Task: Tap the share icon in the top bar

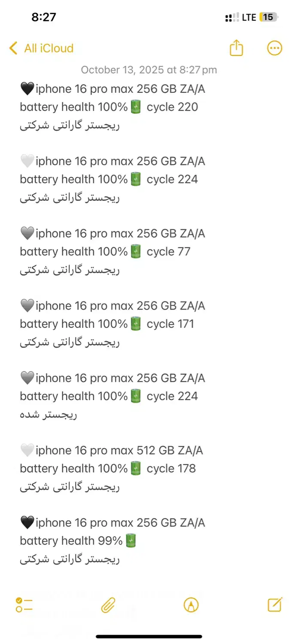Action: tap(236, 48)
